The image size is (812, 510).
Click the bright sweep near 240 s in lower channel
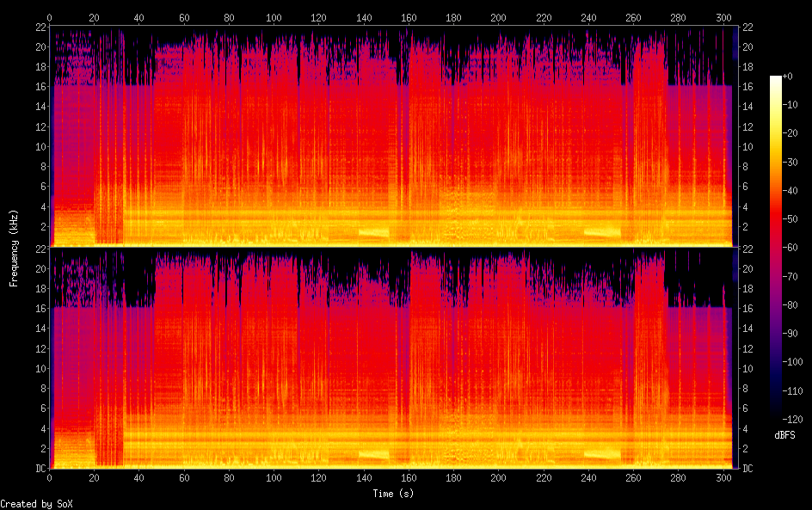click(602, 454)
